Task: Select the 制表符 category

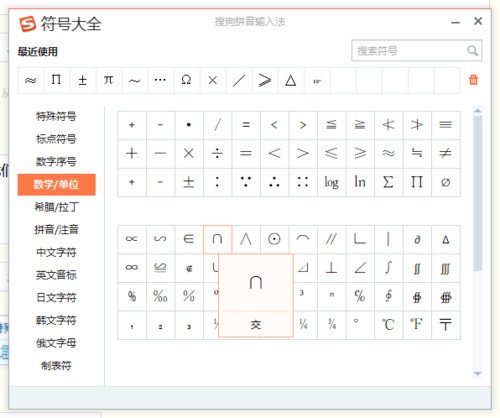Action: pyautogui.click(x=56, y=366)
